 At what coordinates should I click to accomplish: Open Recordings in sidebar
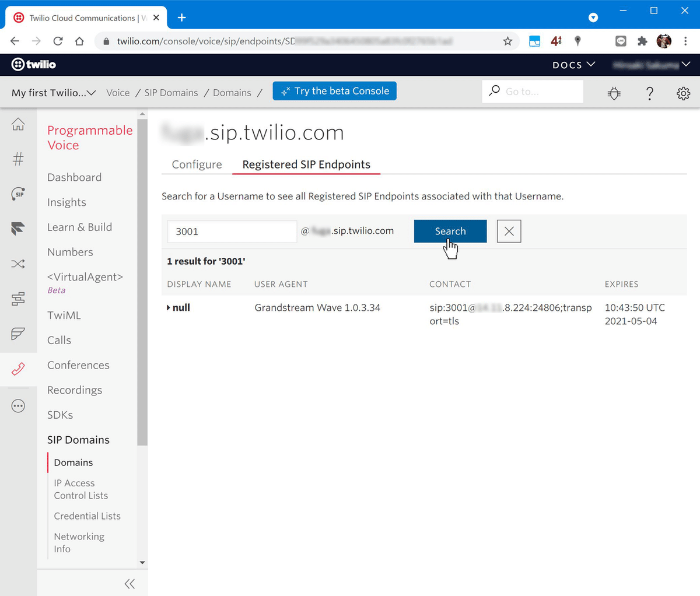(x=75, y=390)
